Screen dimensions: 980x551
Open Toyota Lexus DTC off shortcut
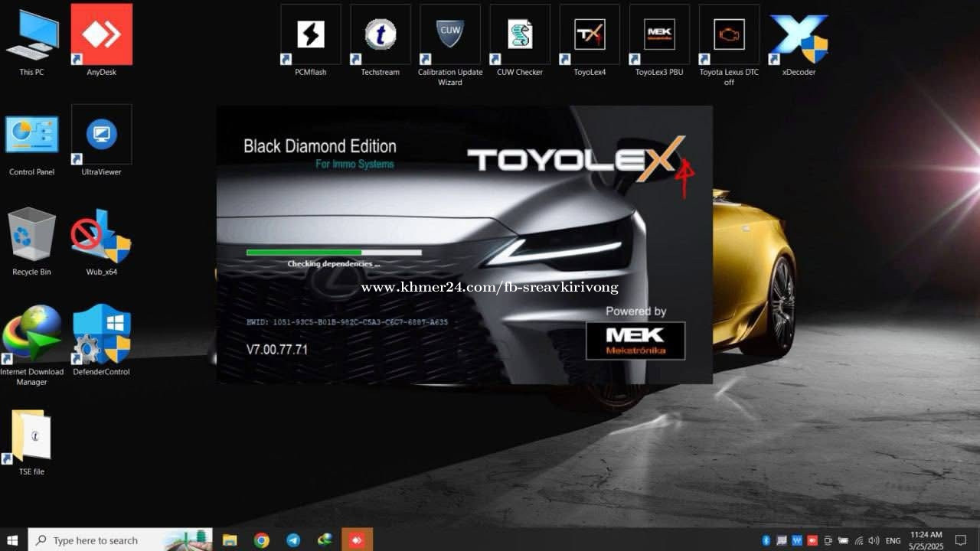pyautogui.click(x=729, y=46)
